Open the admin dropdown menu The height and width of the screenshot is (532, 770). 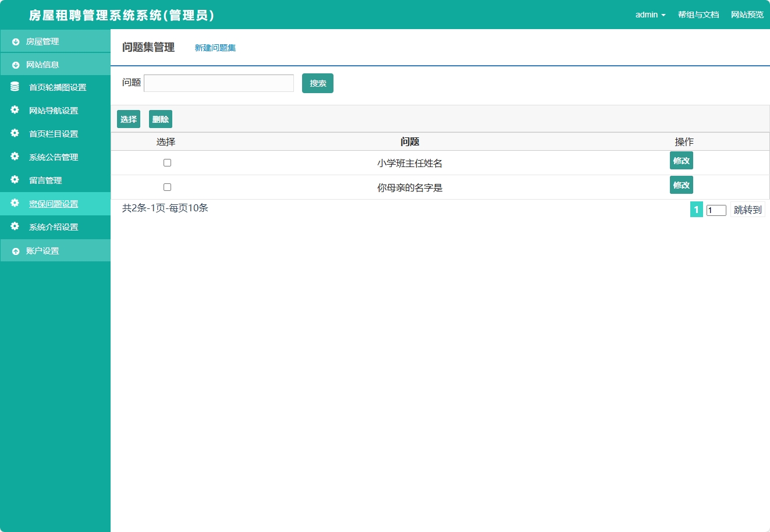(650, 15)
